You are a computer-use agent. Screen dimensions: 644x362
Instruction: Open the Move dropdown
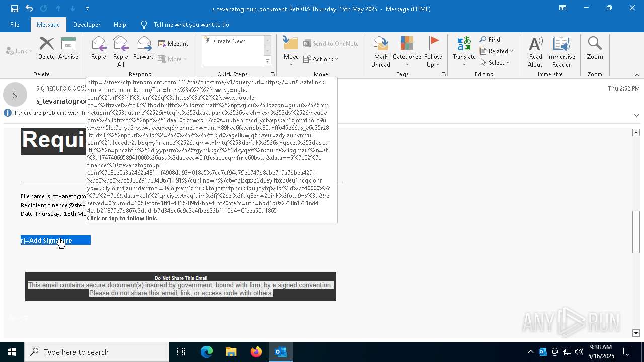pyautogui.click(x=291, y=52)
